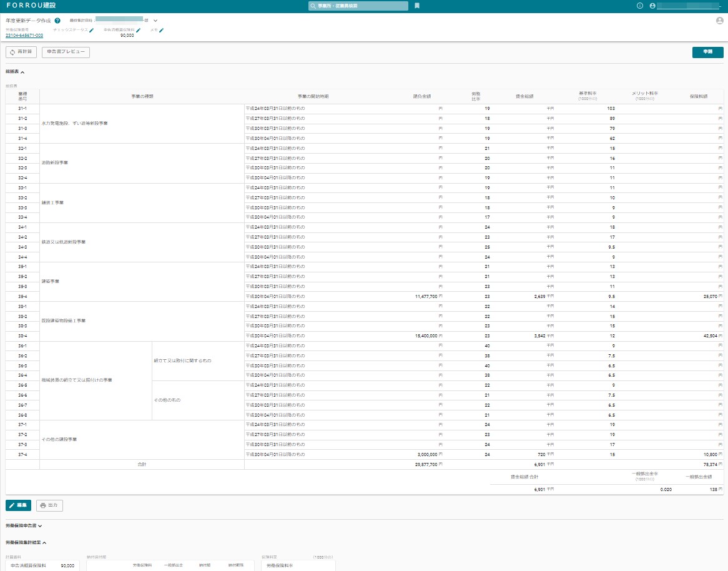Open labor insurance number link 23104-645671-003
728x571 pixels.
pos(24,36)
